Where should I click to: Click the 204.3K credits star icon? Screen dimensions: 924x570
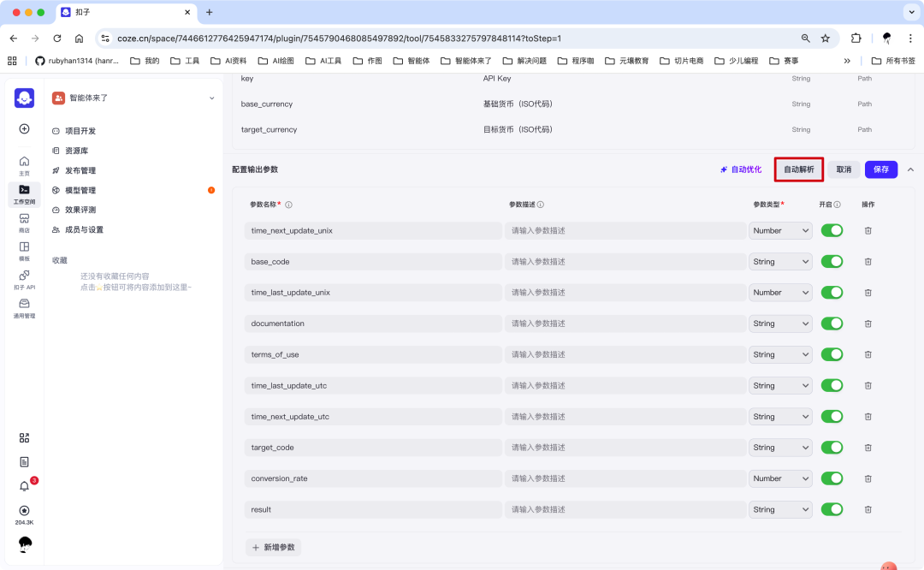point(24,510)
